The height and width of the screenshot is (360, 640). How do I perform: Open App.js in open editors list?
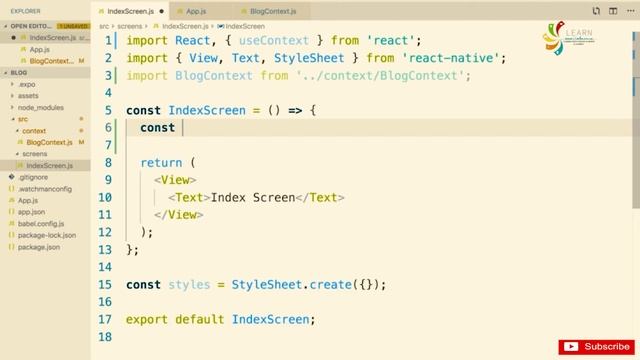click(40, 49)
